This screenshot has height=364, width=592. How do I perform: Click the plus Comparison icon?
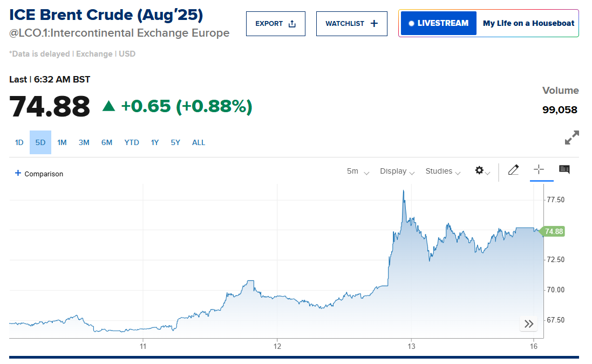18,173
